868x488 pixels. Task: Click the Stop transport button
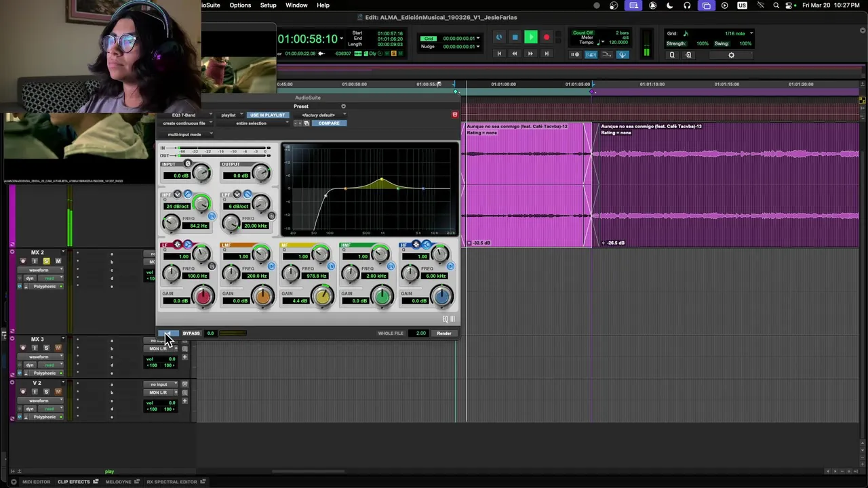[x=515, y=37]
